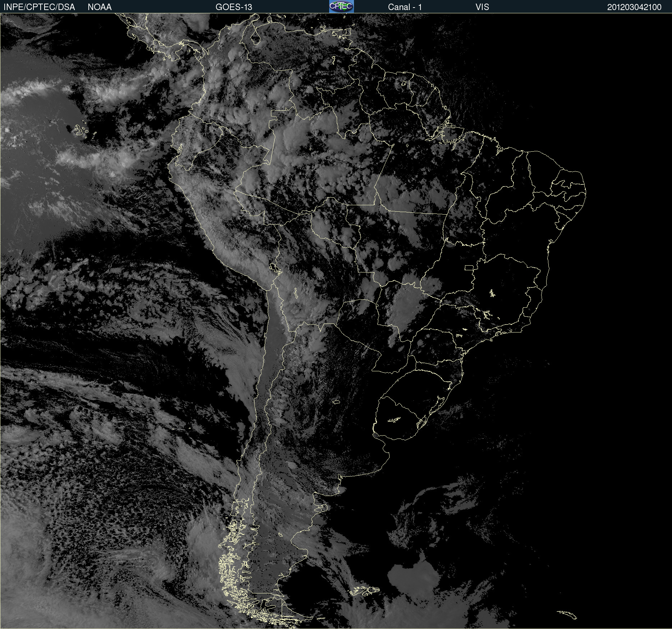
Task: Select the VIS channel label
Action: coord(482,7)
